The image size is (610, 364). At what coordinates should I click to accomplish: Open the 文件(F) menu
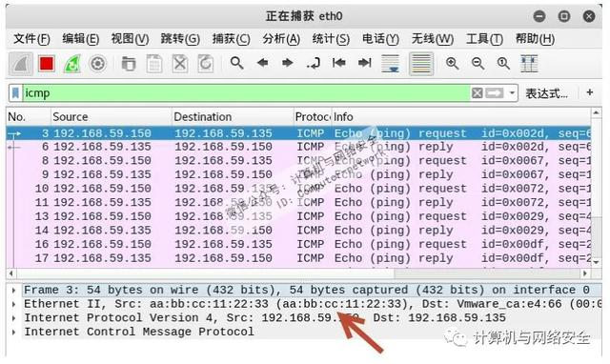(x=31, y=39)
